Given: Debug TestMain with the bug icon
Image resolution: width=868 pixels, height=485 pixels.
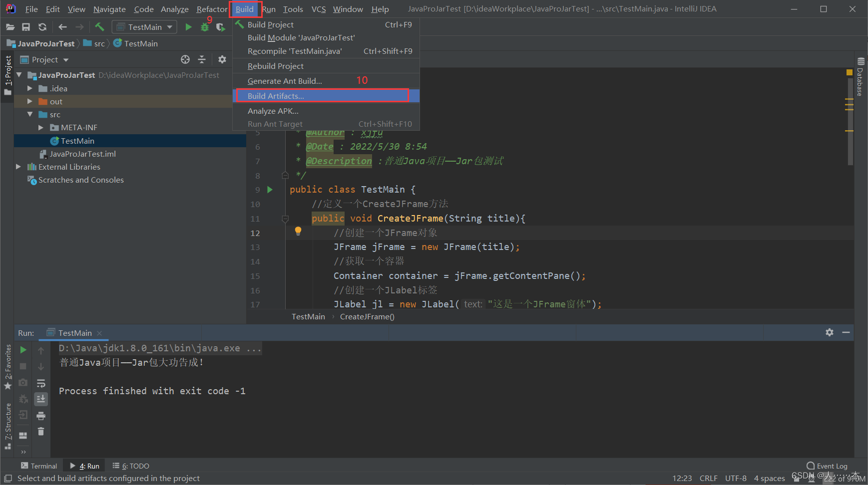Looking at the screenshot, I should pyautogui.click(x=204, y=27).
